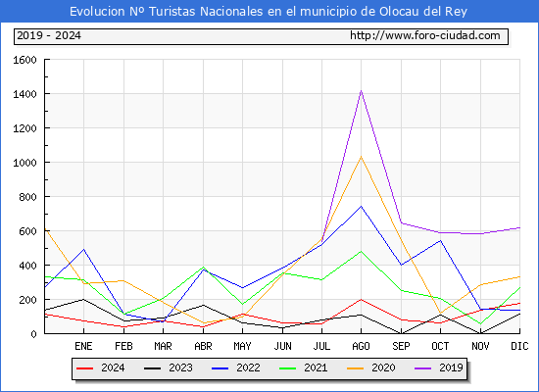Screen dimensions: 539x392
Task: Click the black 2023 legend swatch
Action: click(152, 368)
